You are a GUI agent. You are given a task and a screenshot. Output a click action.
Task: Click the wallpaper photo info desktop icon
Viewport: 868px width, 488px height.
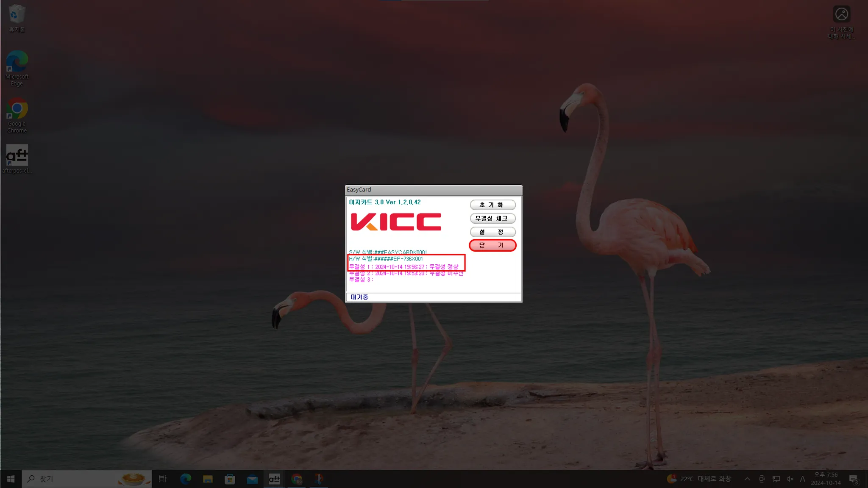(x=841, y=22)
